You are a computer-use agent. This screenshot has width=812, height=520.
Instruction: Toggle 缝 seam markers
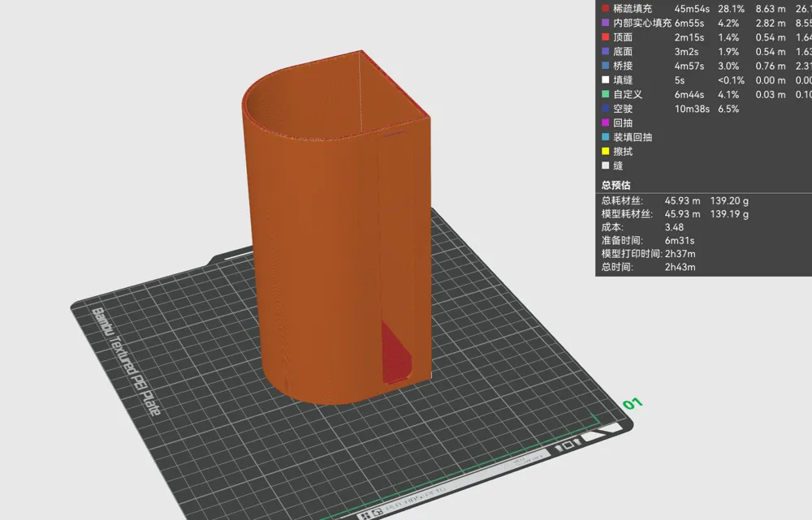(x=606, y=165)
